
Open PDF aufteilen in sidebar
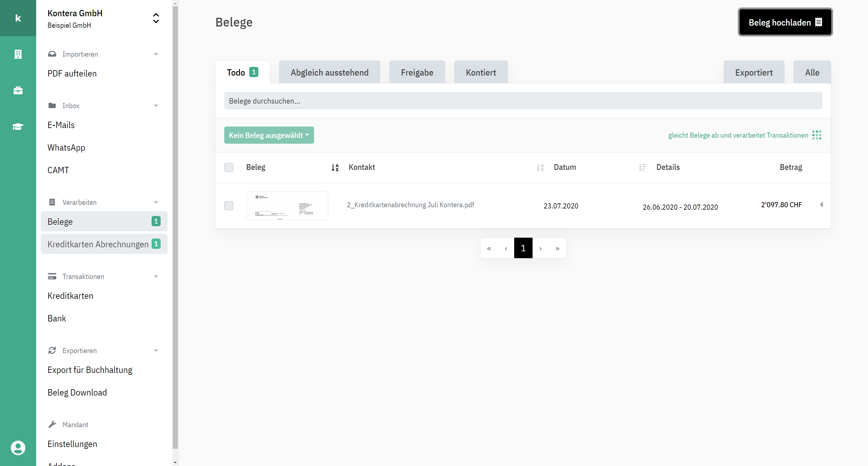tap(72, 73)
